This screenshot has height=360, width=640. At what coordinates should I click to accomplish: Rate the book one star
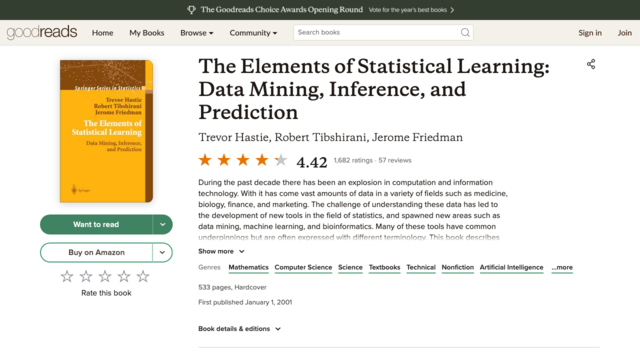[x=67, y=276]
